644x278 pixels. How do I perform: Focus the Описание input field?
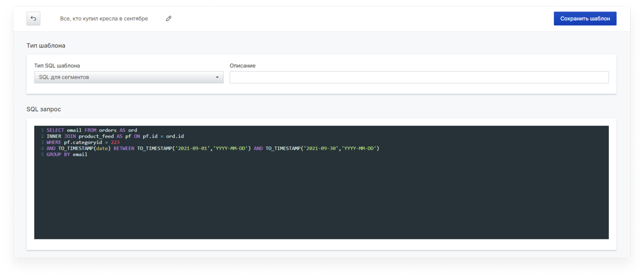click(419, 77)
